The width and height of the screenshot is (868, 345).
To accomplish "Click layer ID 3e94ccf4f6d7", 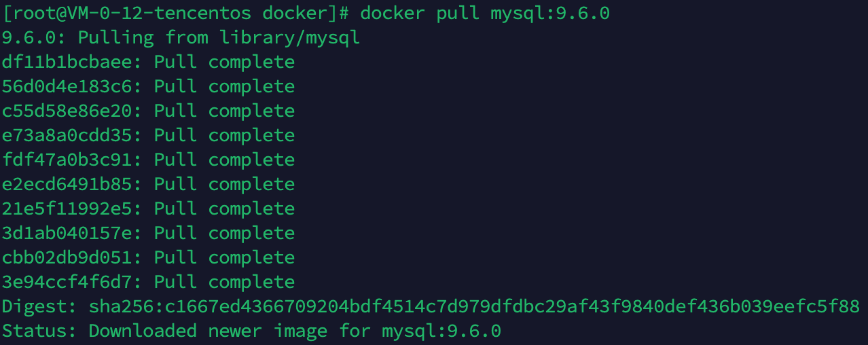I will coord(68,282).
